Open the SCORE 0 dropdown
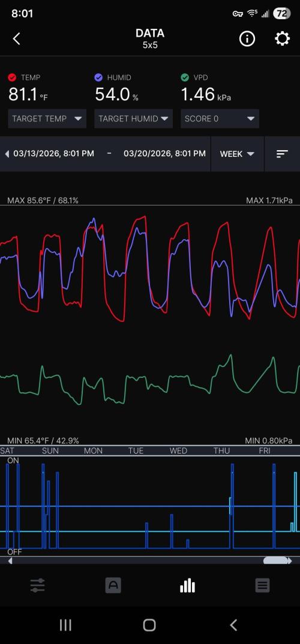Screen dimensions: 300x644 point(220,119)
